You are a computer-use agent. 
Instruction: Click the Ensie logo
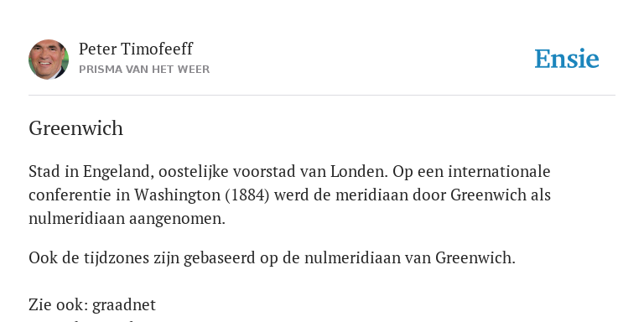(x=567, y=59)
